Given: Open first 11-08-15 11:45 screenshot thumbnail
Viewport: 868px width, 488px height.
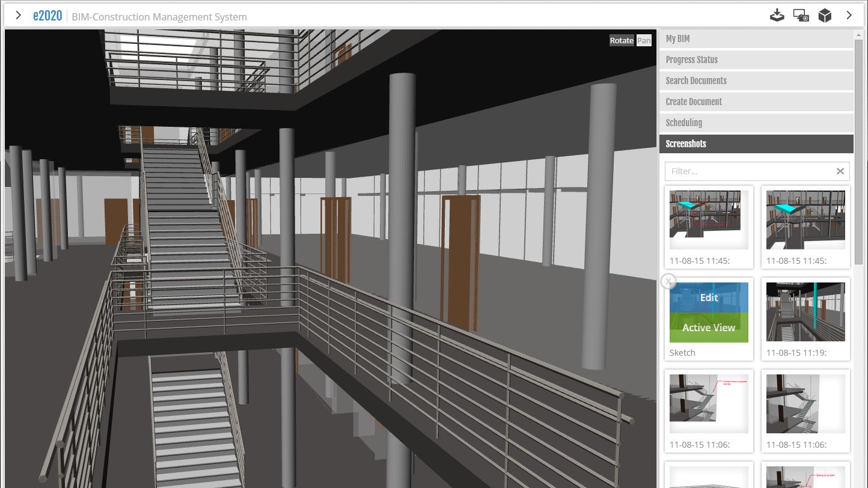Looking at the screenshot, I should (x=709, y=220).
